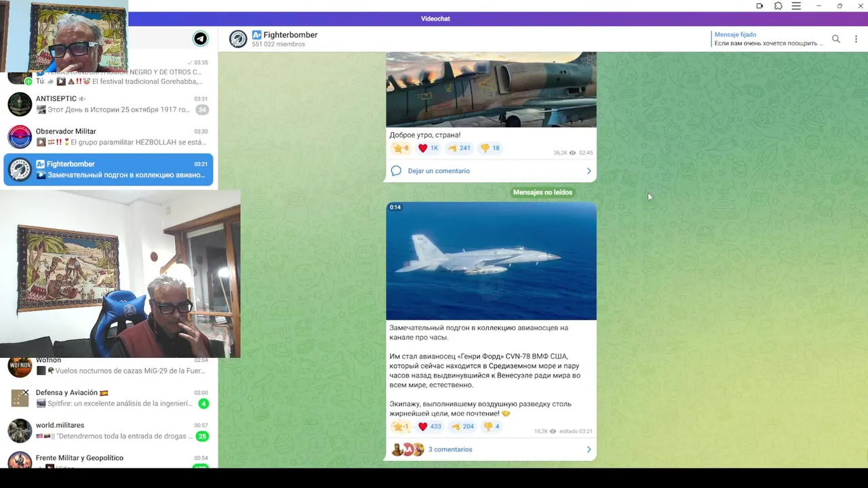Open the Telegram paper-plane icon in the sidebar

click(x=201, y=39)
